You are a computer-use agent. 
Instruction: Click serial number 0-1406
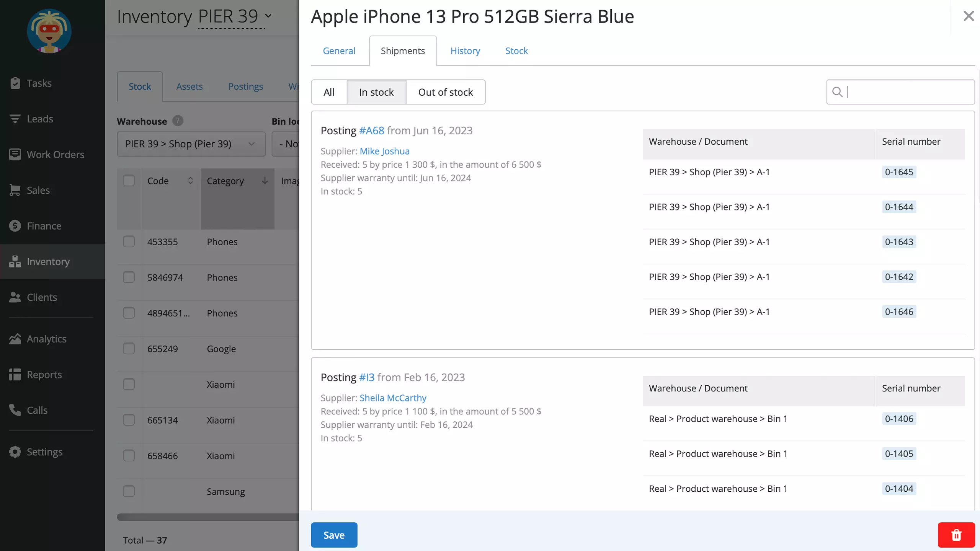click(x=899, y=419)
